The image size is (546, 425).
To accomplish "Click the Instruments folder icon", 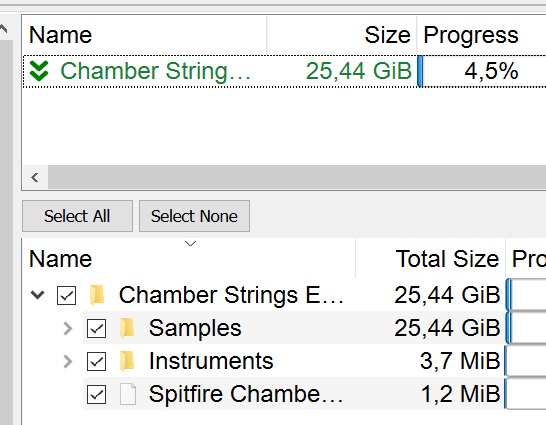I will [x=127, y=361].
